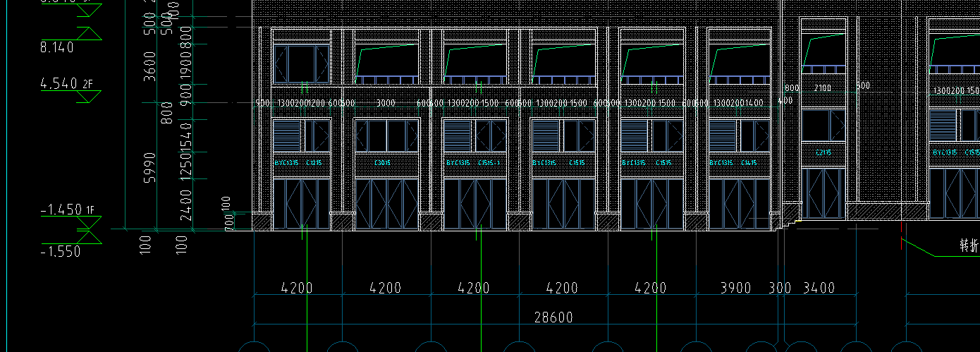Pick the -1.550 elevation label
Viewport: 980px width, 352px height.
coord(61,251)
